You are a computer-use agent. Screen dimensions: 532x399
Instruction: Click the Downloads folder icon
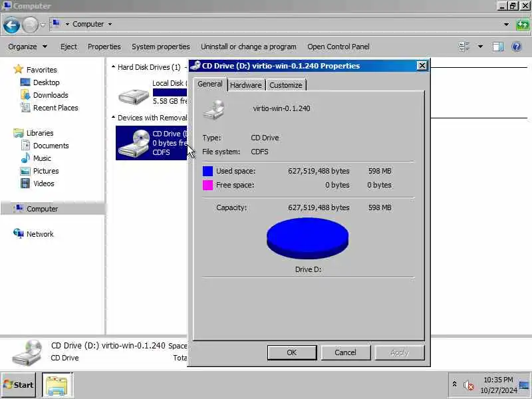tap(25, 94)
